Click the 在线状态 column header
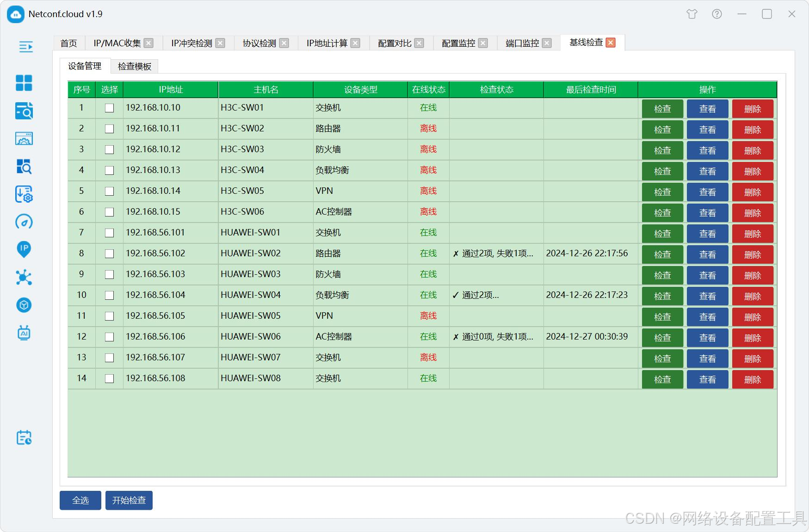Image resolution: width=809 pixels, height=532 pixels. [428, 90]
